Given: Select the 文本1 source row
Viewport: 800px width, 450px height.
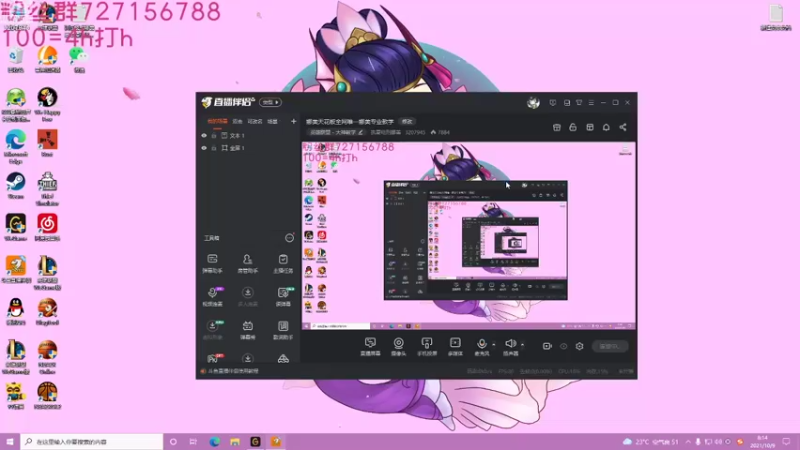Looking at the screenshot, I should (248, 136).
